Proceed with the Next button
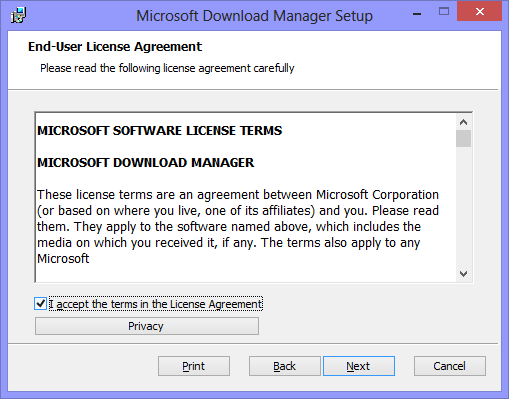The height and width of the screenshot is (399, 509). pos(359,366)
